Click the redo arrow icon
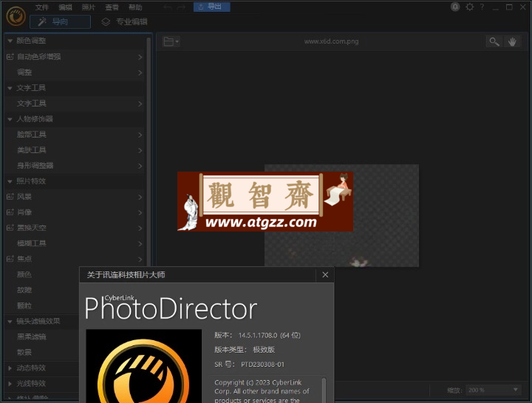The width and height of the screenshot is (532, 403). click(181, 7)
